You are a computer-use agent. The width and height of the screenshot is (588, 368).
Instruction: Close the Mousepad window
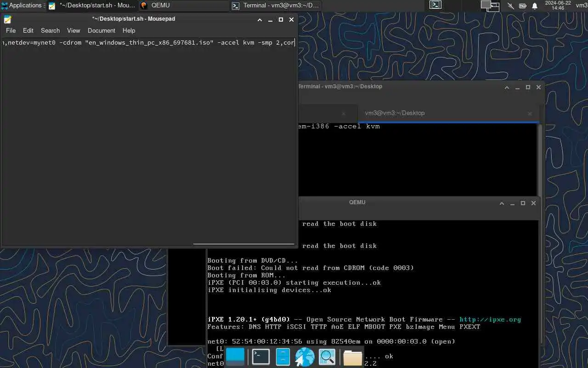click(x=291, y=19)
